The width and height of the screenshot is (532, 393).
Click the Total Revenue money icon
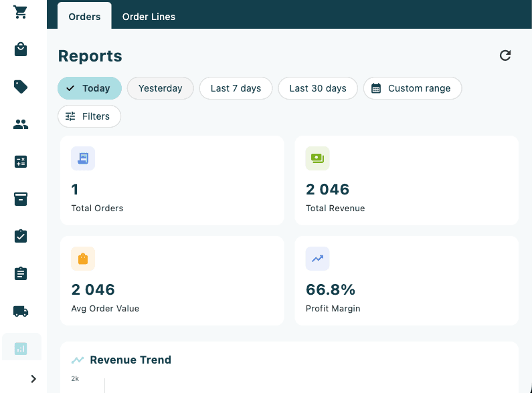317,158
